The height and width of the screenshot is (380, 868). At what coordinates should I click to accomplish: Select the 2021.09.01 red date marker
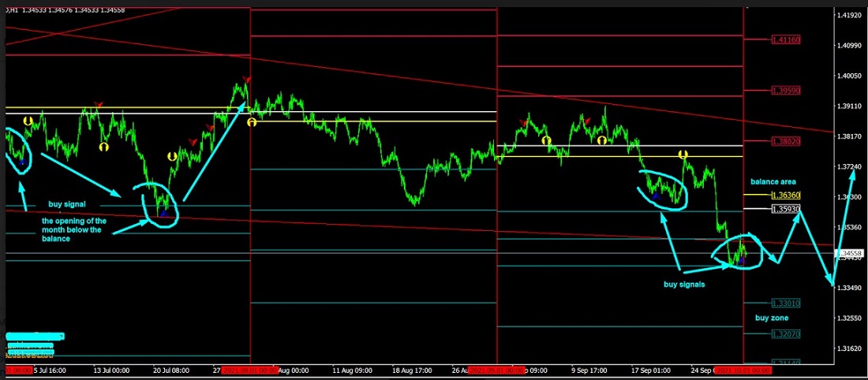point(496,369)
